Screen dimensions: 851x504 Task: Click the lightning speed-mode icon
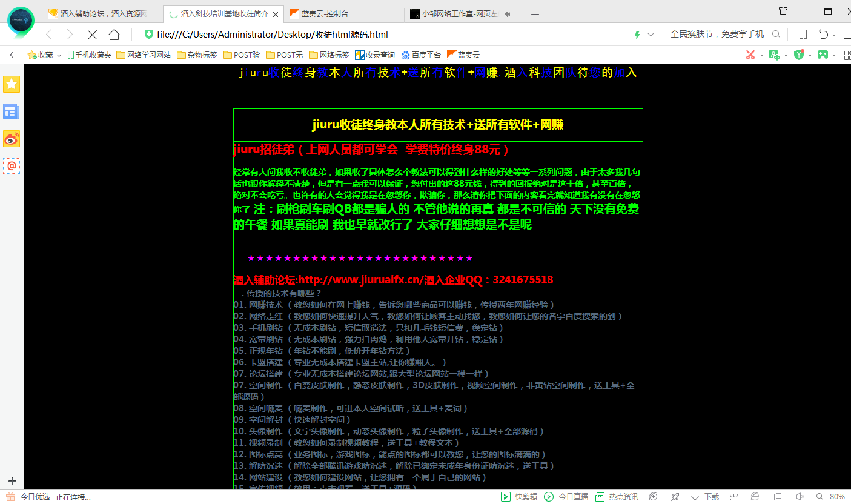(x=637, y=35)
